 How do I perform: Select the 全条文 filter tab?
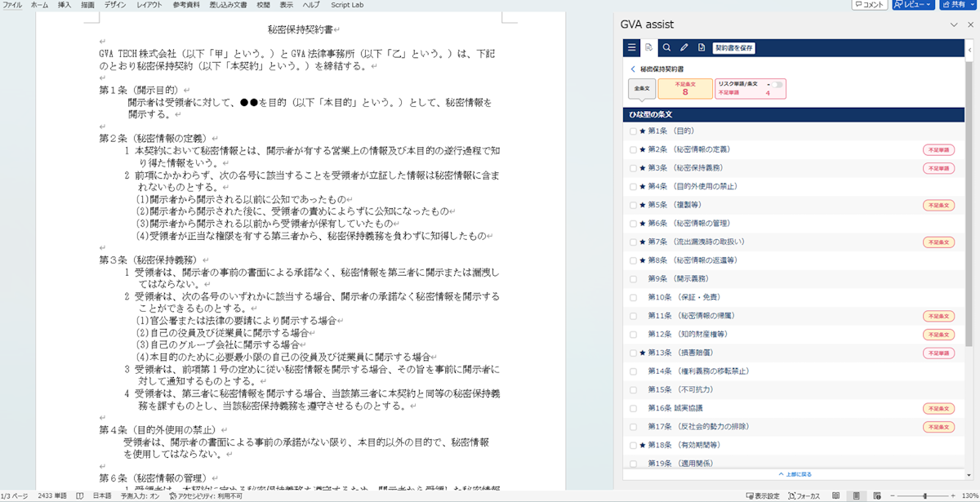coord(641,88)
